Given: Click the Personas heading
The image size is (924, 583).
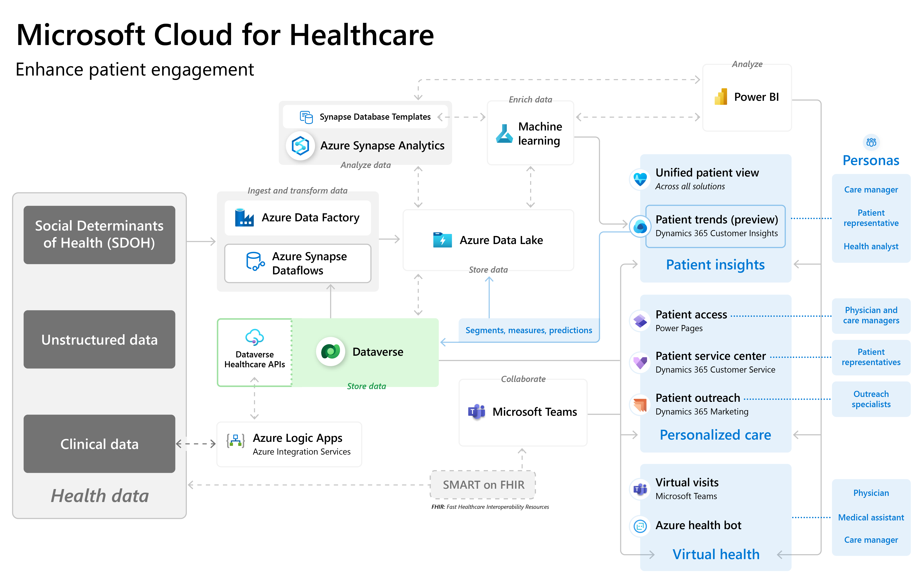Looking at the screenshot, I should 871,160.
